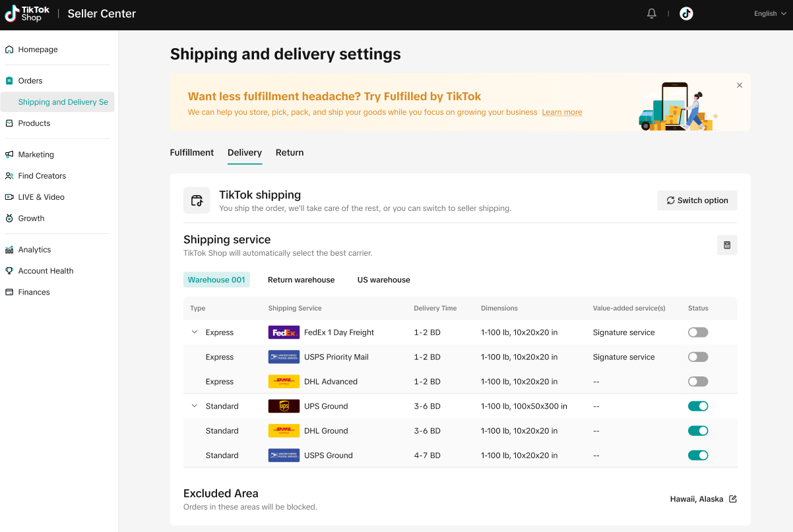The height and width of the screenshot is (532, 793).
Task: Open the TikTok account avatar icon
Action: pyautogui.click(x=686, y=14)
